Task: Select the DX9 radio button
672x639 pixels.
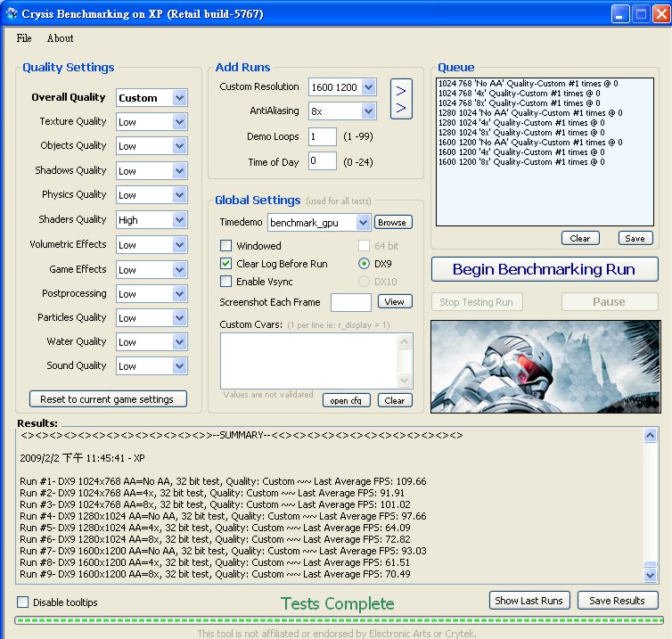Action: (x=364, y=264)
